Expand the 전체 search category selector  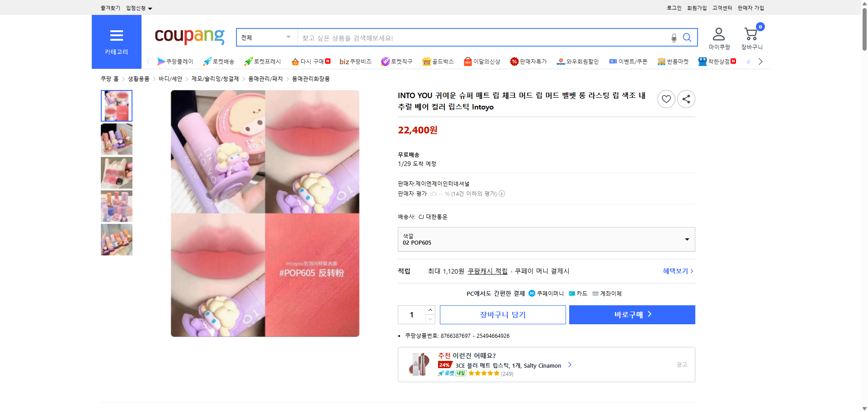[266, 38]
